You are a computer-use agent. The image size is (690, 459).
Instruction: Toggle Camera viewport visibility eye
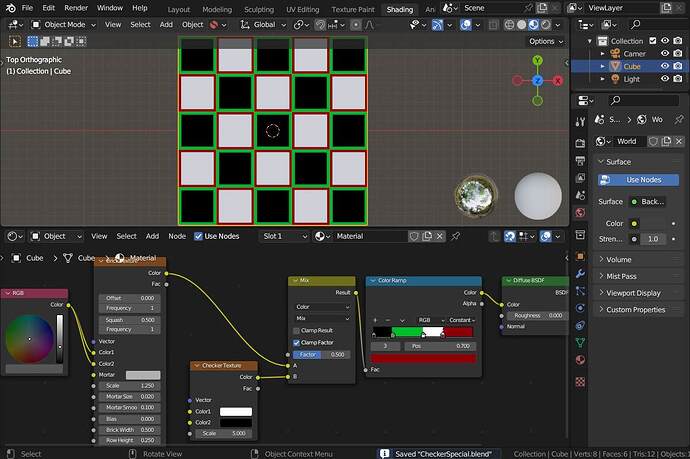pos(665,54)
